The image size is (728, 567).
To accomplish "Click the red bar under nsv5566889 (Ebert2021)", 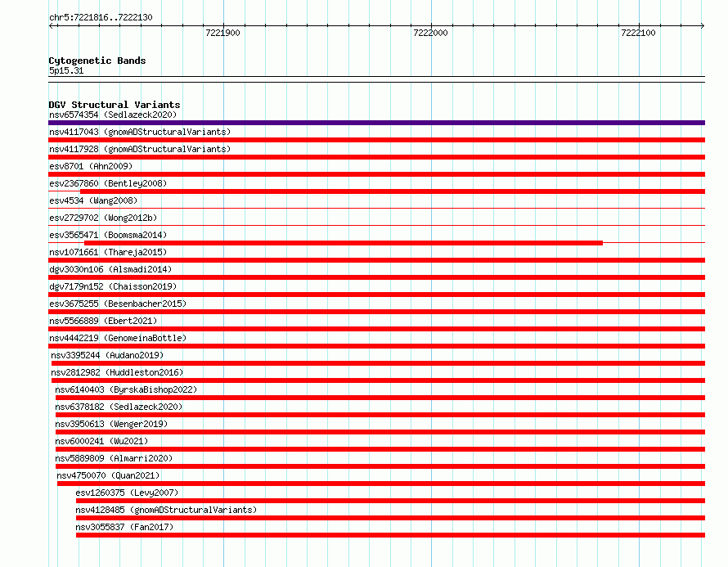I will [376, 329].
